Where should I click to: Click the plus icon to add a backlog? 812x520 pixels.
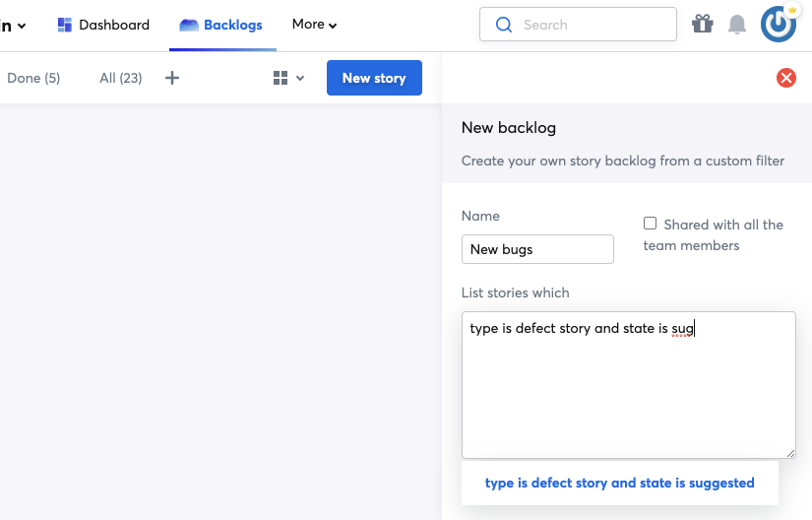point(172,78)
